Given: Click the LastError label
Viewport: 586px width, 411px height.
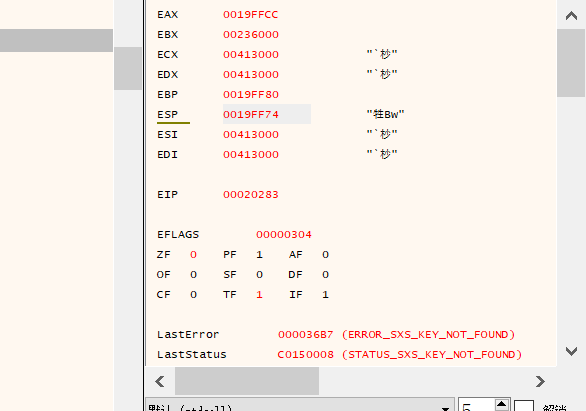Looking at the screenshot, I should click(x=188, y=335).
